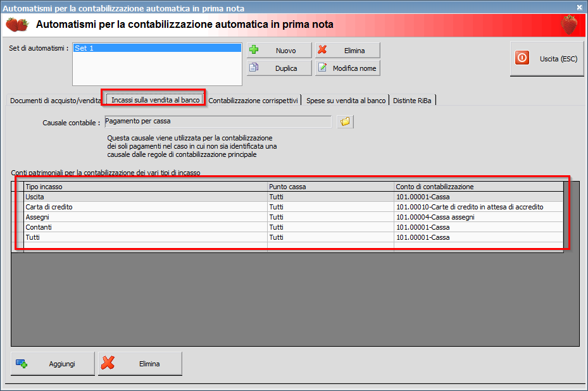Click the red power icon on Uscita
Viewport: 588px width, 391px height.
tap(522, 58)
